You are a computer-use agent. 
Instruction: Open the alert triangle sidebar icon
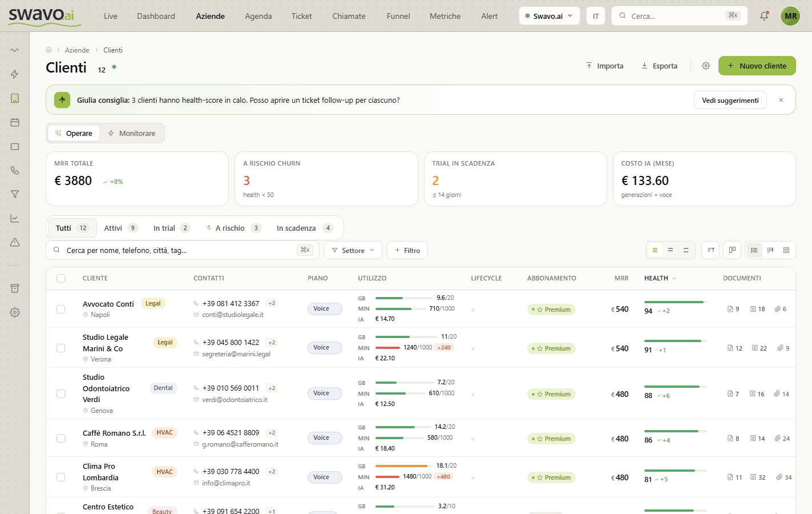[15, 242]
